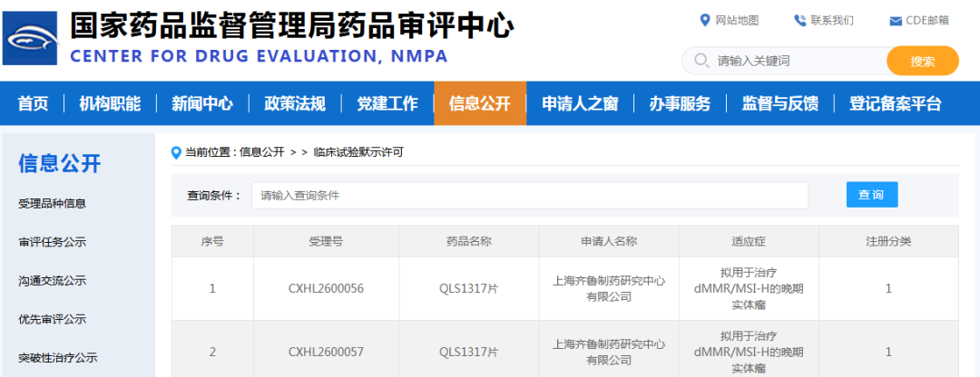980x377 pixels.
Task: Click the magnifier icon in search box
Action: [701, 61]
